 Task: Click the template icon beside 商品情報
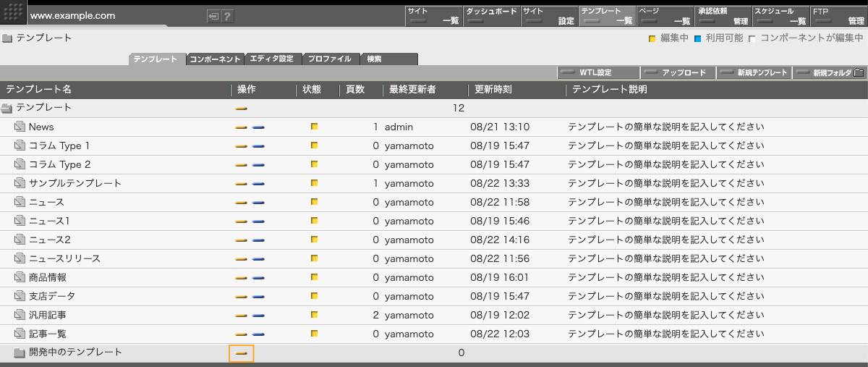coord(20,278)
